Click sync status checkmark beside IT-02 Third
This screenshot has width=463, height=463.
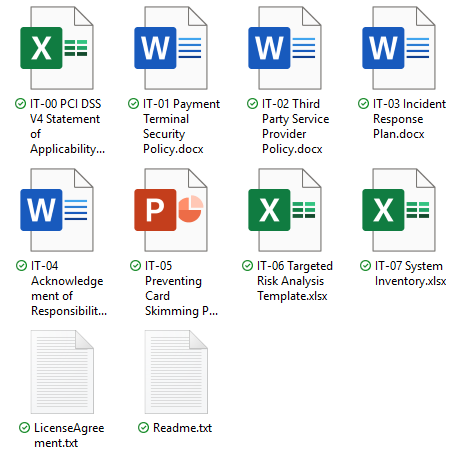click(x=252, y=104)
